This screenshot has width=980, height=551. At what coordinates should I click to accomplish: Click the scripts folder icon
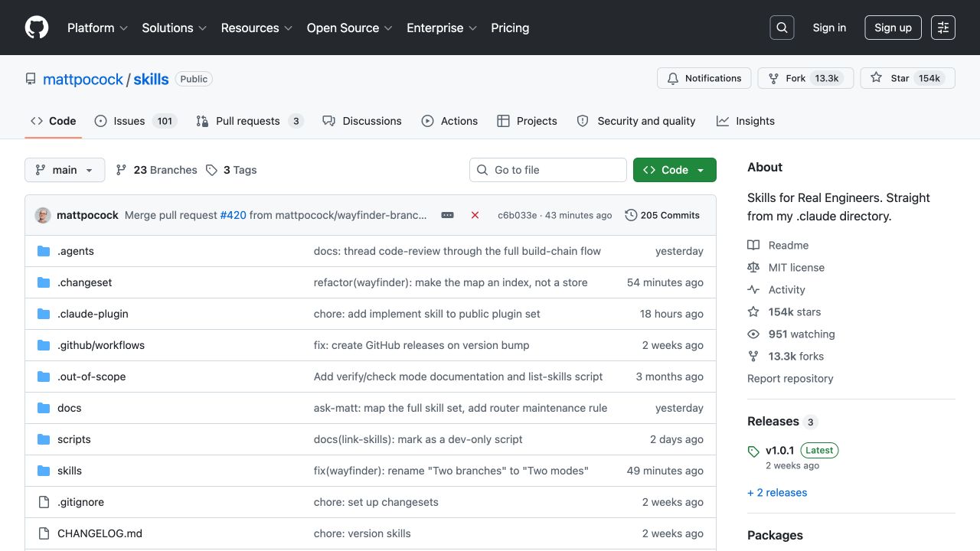(x=44, y=439)
